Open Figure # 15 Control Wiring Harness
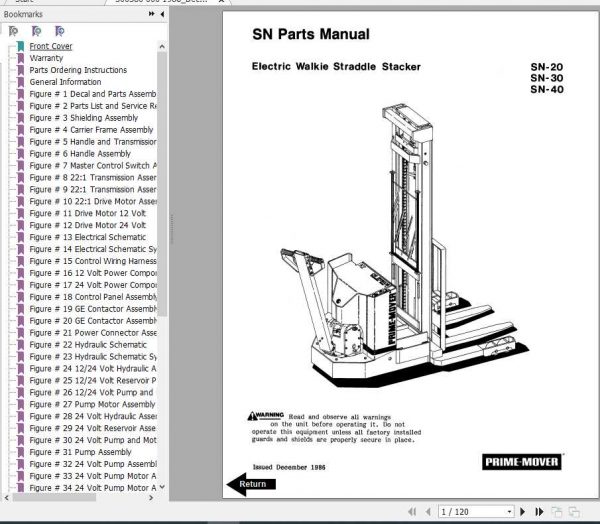 [93, 261]
